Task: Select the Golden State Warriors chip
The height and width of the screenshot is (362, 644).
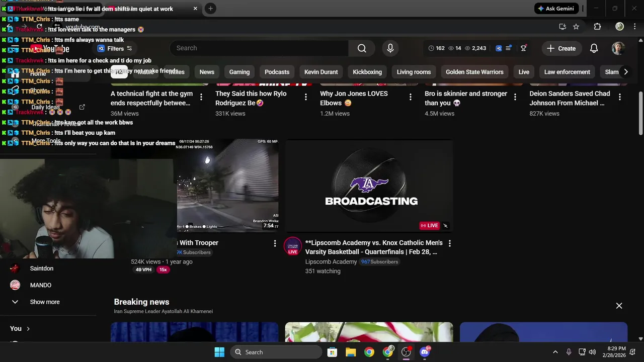Action: coord(474,72)
